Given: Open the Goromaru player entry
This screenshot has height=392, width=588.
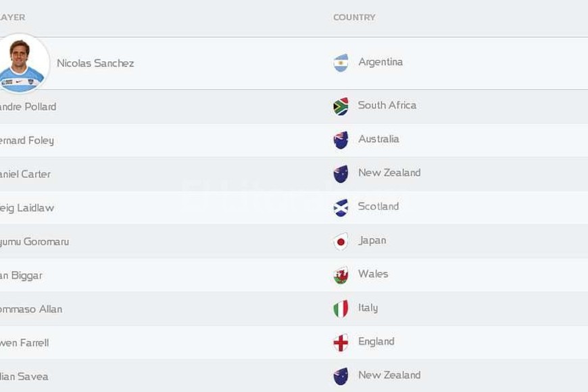Looking at the screenshot, I should (x=34, y=241).
